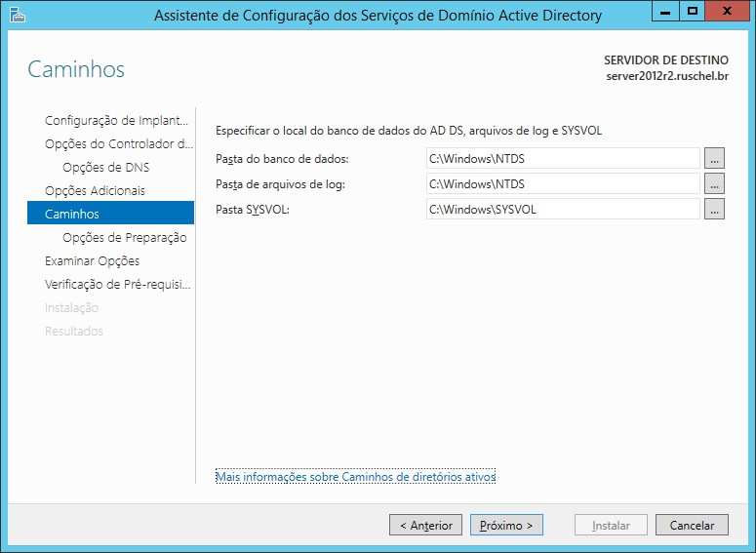Click the SERVIDOR DE DESTINO caption
756x553 pixels.
666,60
